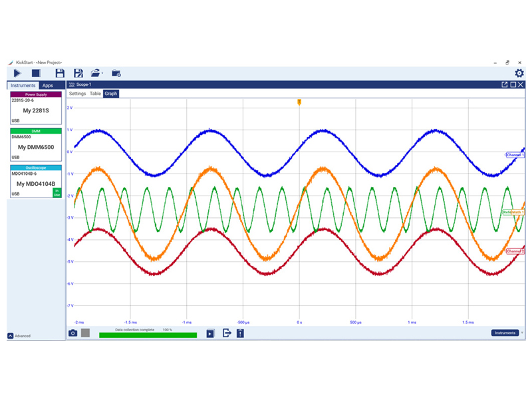Open the settings gear icon

[519, 73]
